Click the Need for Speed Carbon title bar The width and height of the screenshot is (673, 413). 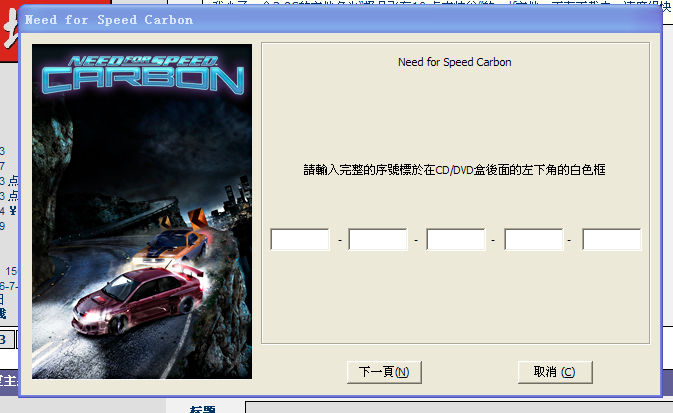[x=340, y=20]
